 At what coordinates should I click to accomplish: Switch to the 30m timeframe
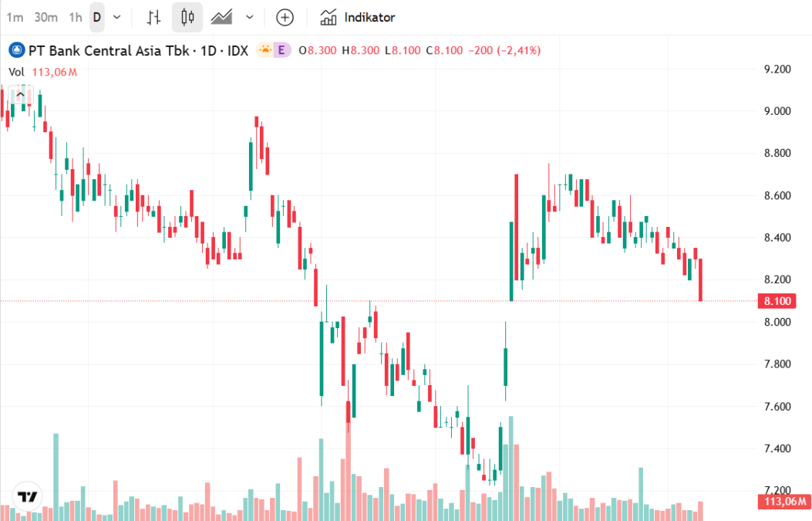coord(47,16)
